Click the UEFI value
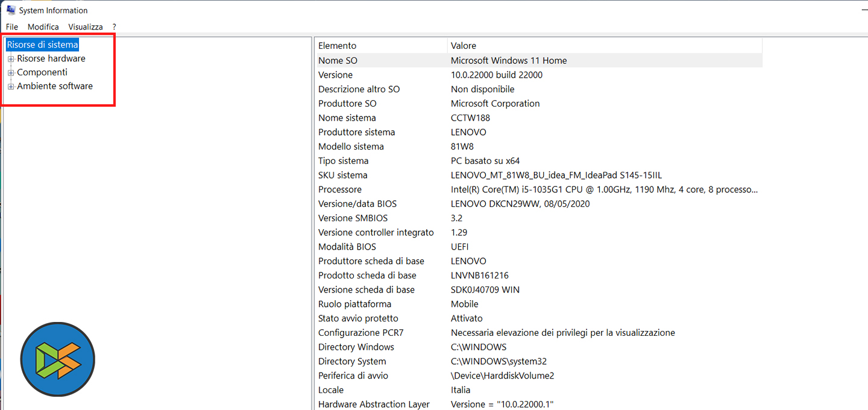 [x=460, y=247]
